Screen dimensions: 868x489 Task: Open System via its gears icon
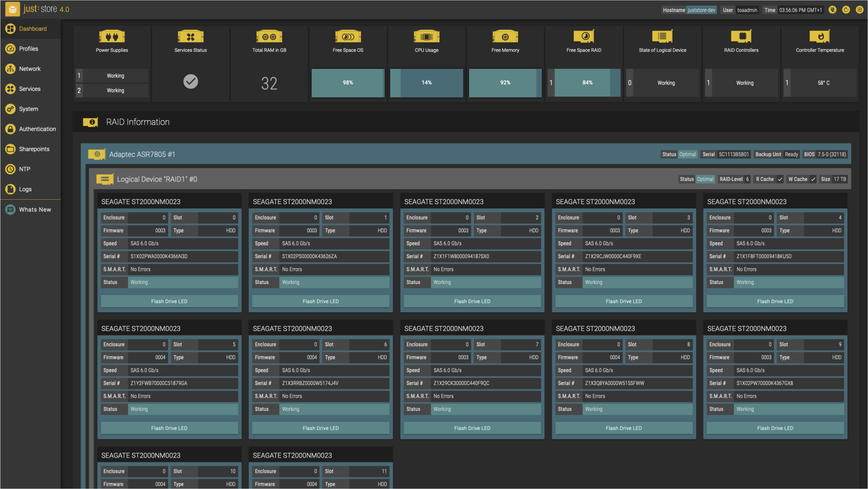click(x=10, y=109)
